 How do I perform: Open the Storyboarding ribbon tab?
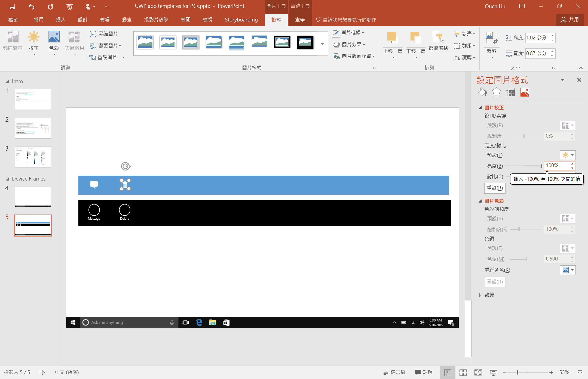(241, 20)
